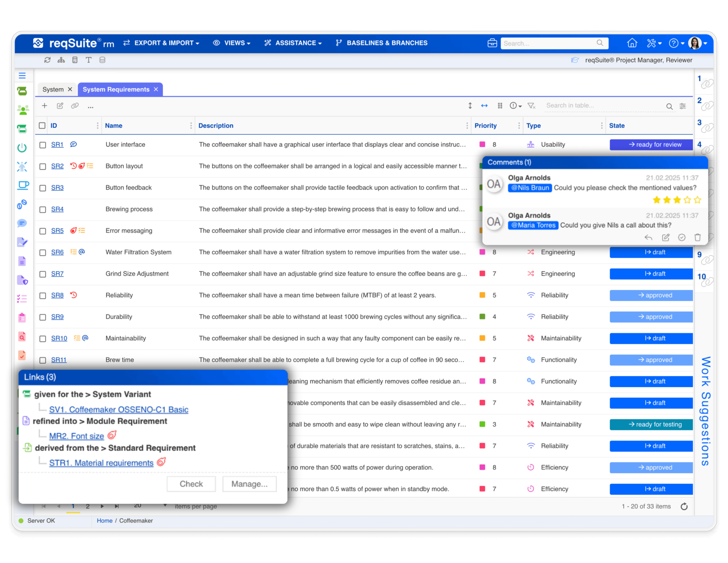
Task: Open the hierarchy view icon in the toolbar
Action: point(61,60)
